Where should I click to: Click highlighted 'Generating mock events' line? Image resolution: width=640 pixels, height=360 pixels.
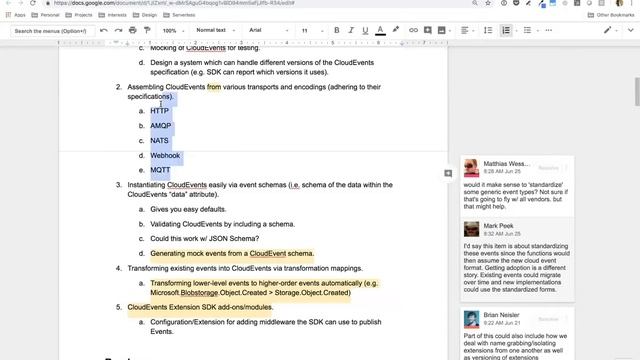(232, 253)
